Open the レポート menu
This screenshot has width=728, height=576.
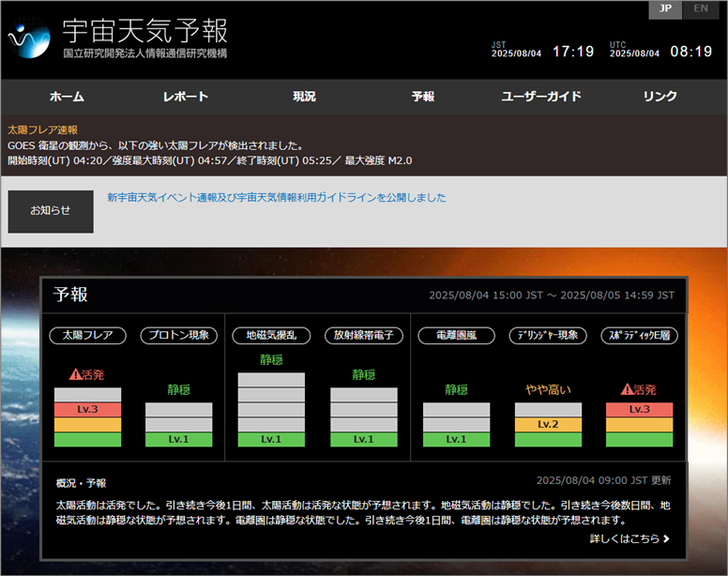tap(185, 97)
